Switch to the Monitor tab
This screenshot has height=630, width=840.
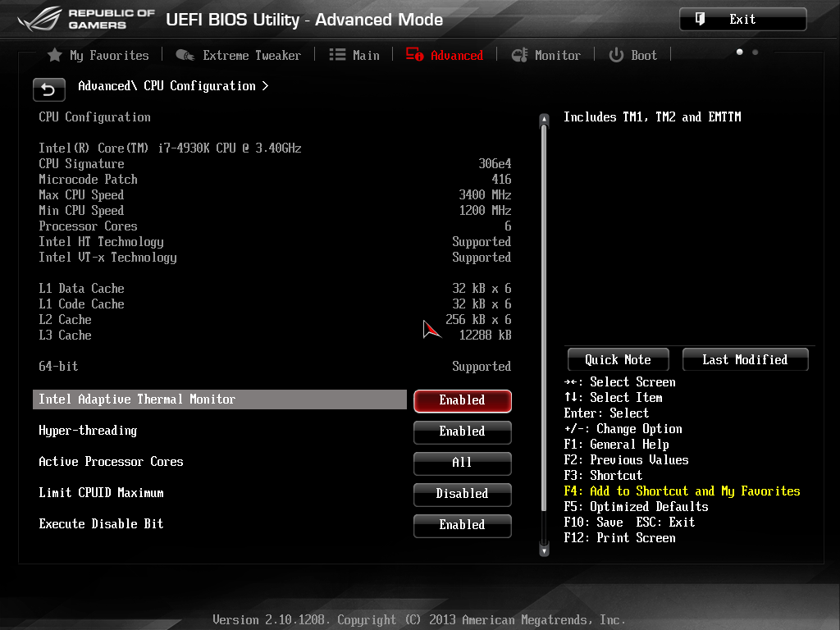click(x=557, y=55)
